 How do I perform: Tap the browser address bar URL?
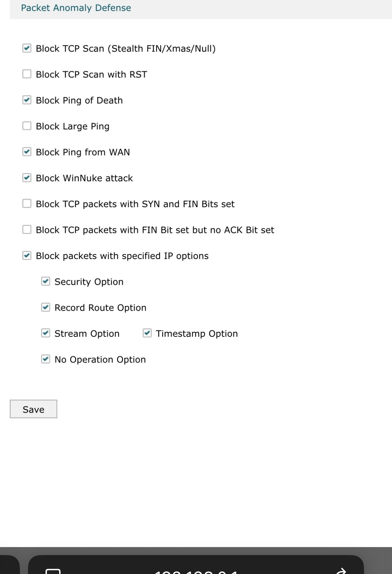pos(196,570)
